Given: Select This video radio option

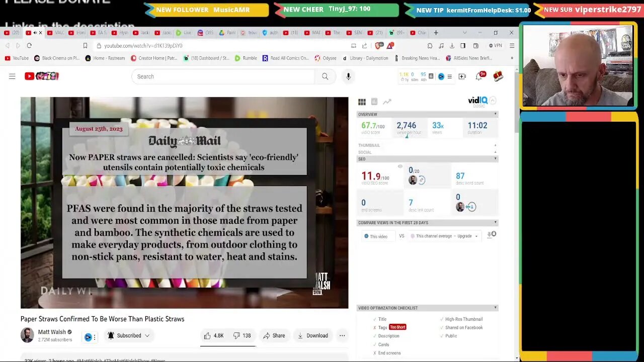Looking at the screenshot, I should point(366,236).
